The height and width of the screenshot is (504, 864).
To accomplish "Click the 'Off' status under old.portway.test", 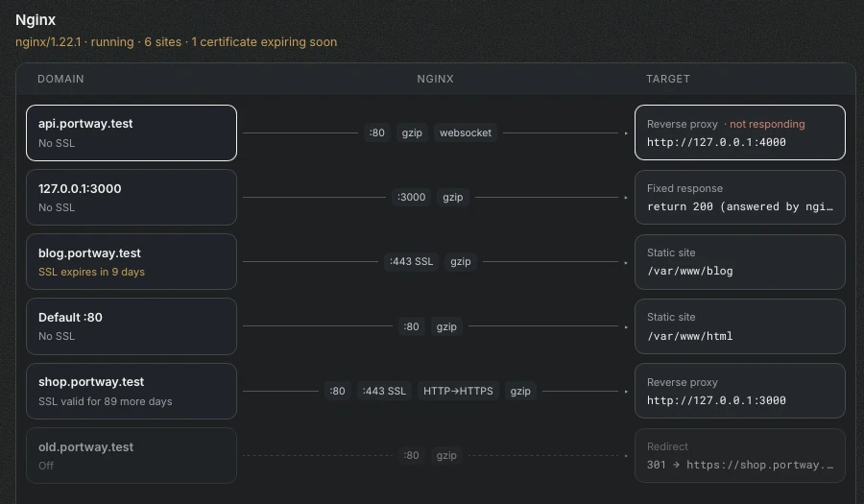I will pos(46,466).
